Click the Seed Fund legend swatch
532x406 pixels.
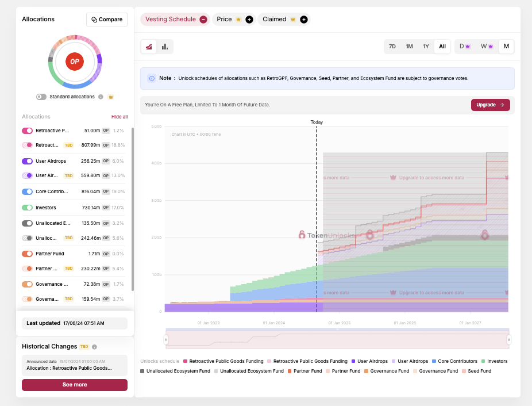[x=464, y=371]
